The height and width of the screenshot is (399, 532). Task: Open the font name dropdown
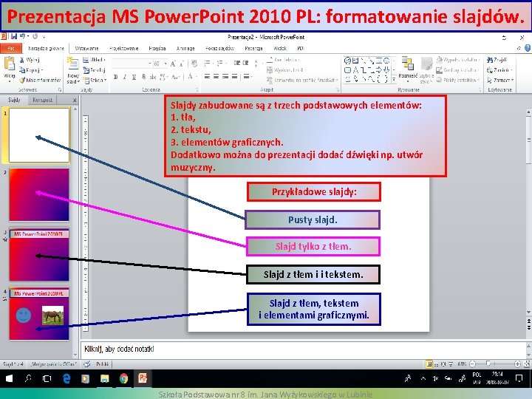(150, 64)
